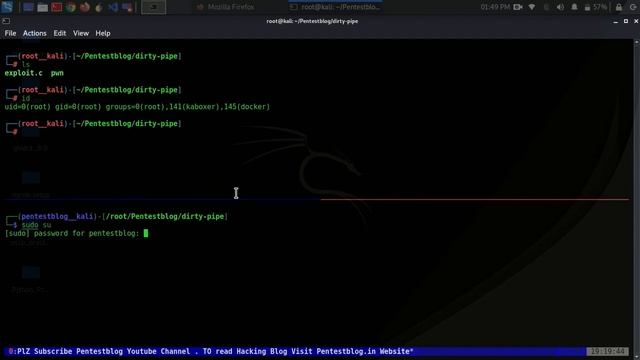
Task: Click the exploit.c filename in ls output
Action: point(23,73)
